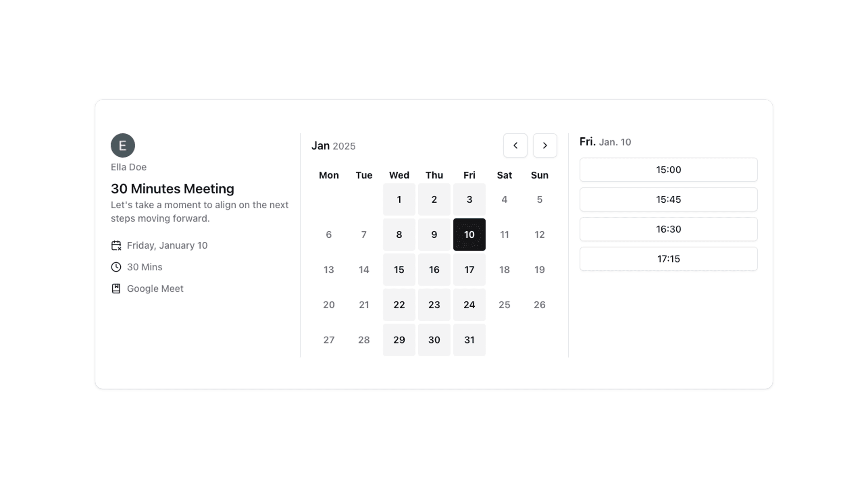The height and width of the screenshot is (488, 868).
Task: Choose the 16:30 time slot
Action: click(668, 229)
